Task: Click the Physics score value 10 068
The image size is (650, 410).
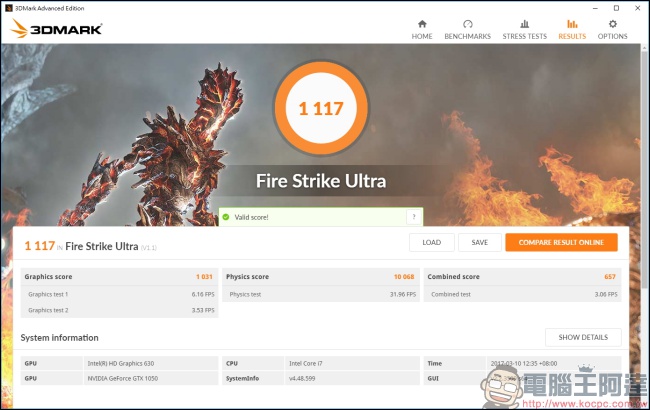Action: 404,277
